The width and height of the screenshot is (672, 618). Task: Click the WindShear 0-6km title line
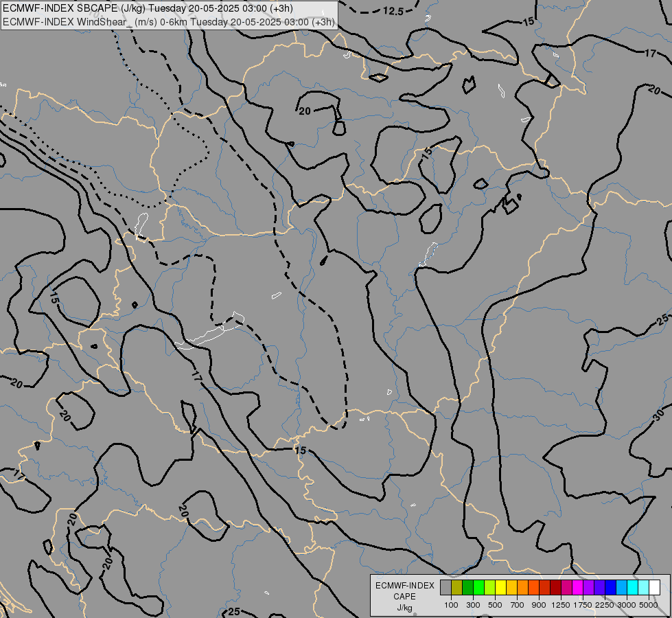pyautogui.click(x=168, y=22)
